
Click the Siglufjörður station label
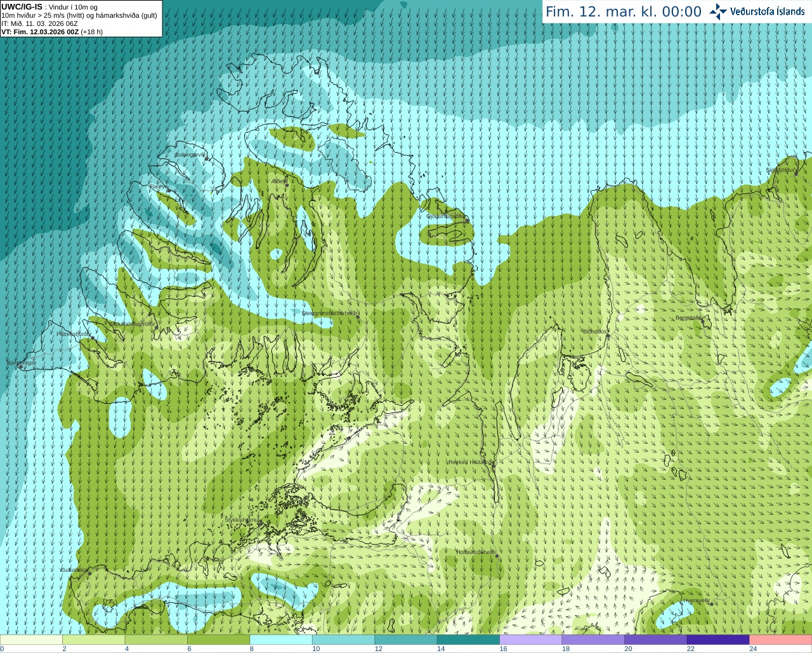[781, 170]
